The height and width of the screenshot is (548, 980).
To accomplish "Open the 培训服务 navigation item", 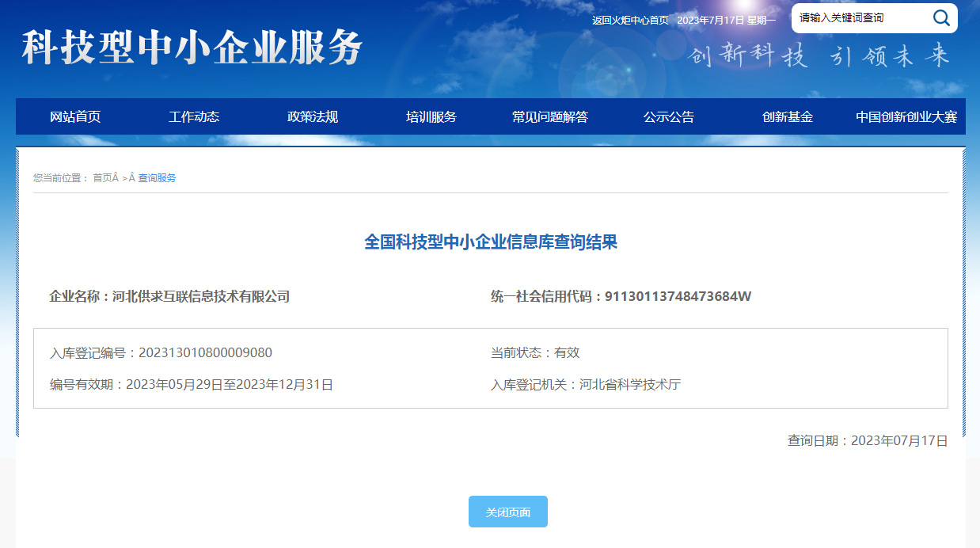I will 431,117.
